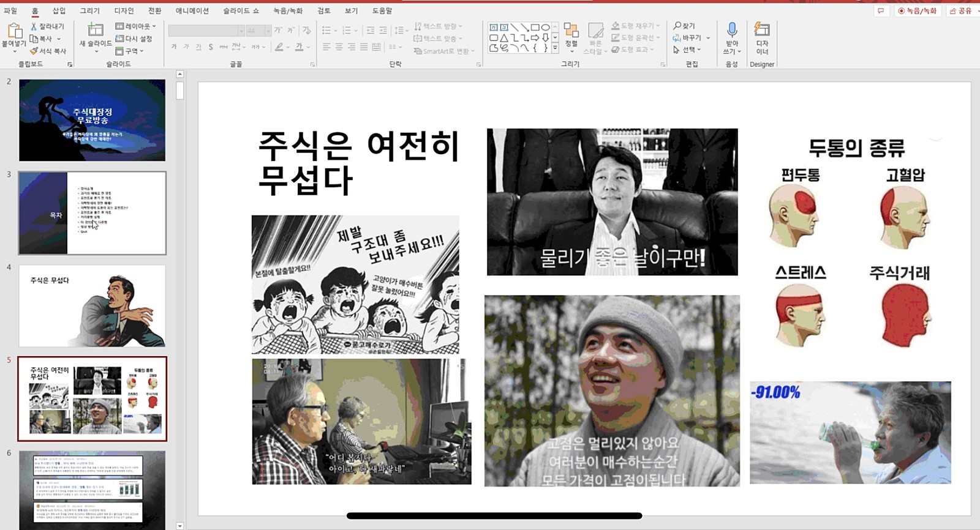The image size is (980, 530).
Task: Open the font group dialog launcher
Action: [x=312, y=64]
